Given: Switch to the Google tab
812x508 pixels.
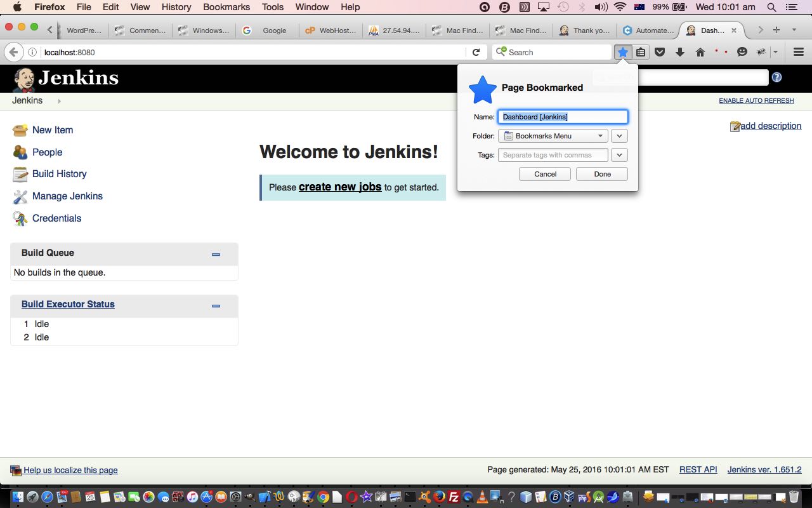Looking at the screenshot, I should (x=268, y=30).
